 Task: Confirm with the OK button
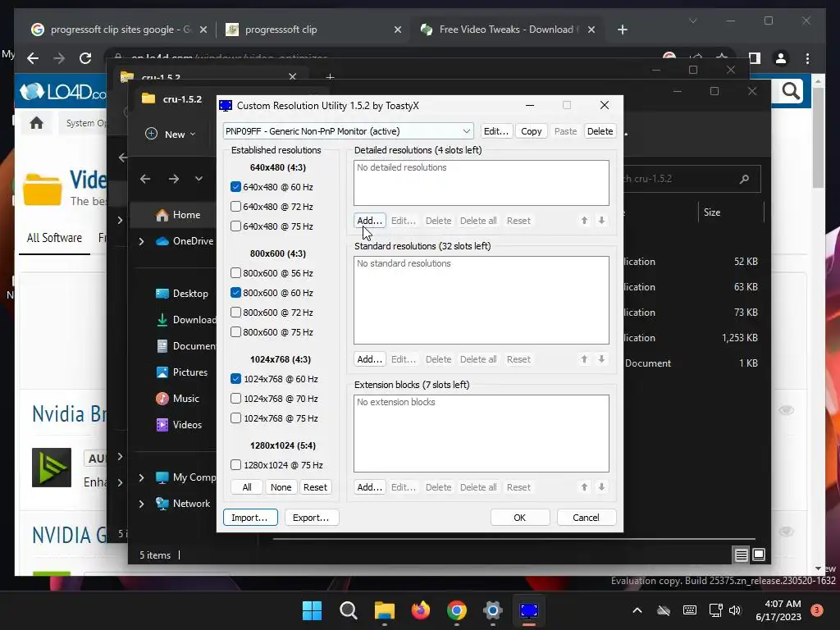[519, 518]
